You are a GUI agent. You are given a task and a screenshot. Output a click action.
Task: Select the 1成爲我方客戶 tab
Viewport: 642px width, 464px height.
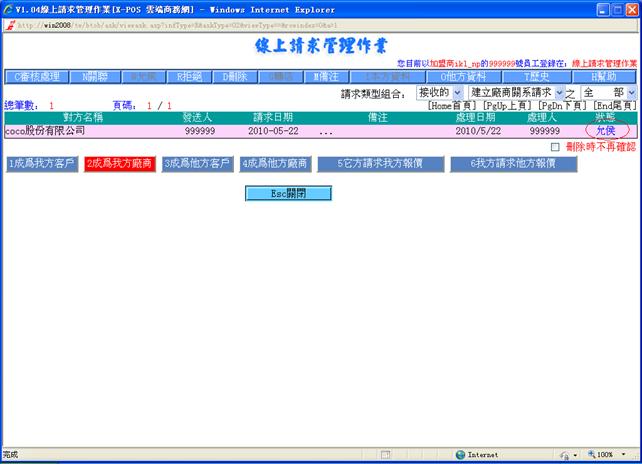tap(40, 164)
